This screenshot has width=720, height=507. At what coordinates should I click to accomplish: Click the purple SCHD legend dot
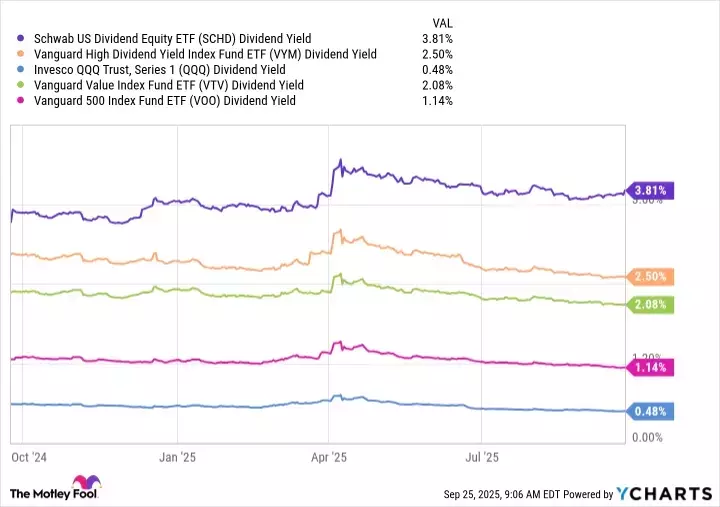(22, 37)
